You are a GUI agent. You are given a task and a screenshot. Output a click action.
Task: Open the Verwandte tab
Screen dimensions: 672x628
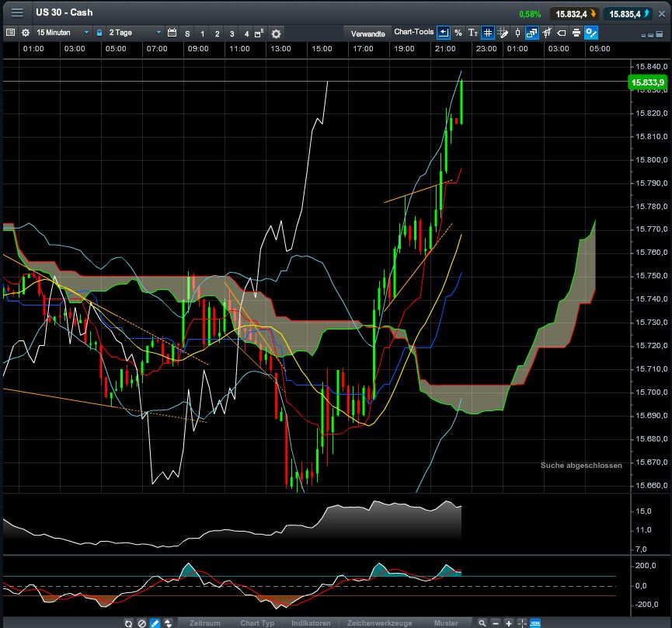click(x=367, y=33)
